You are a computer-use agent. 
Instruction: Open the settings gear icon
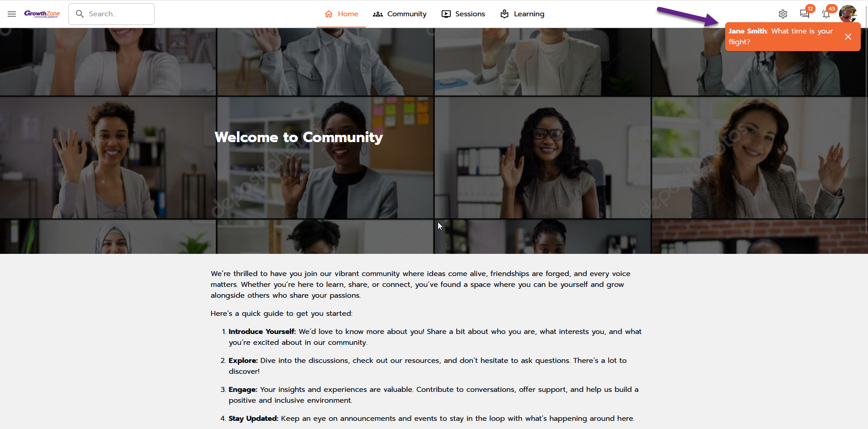click(x=783, y=14)
